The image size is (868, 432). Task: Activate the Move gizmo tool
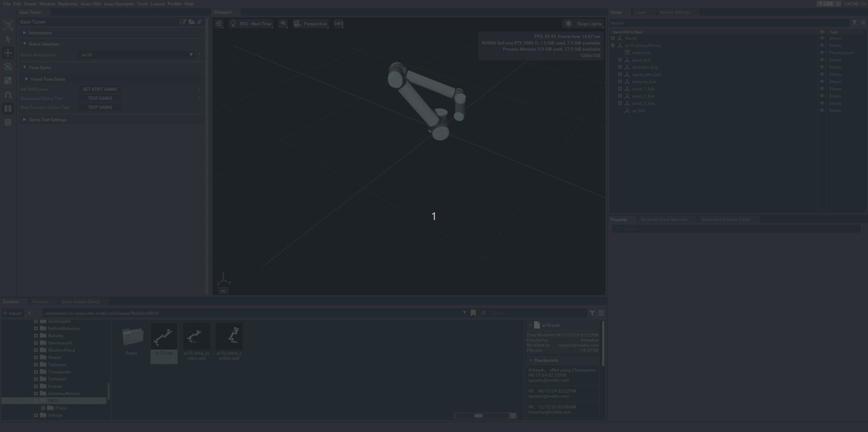pos(8,53)
